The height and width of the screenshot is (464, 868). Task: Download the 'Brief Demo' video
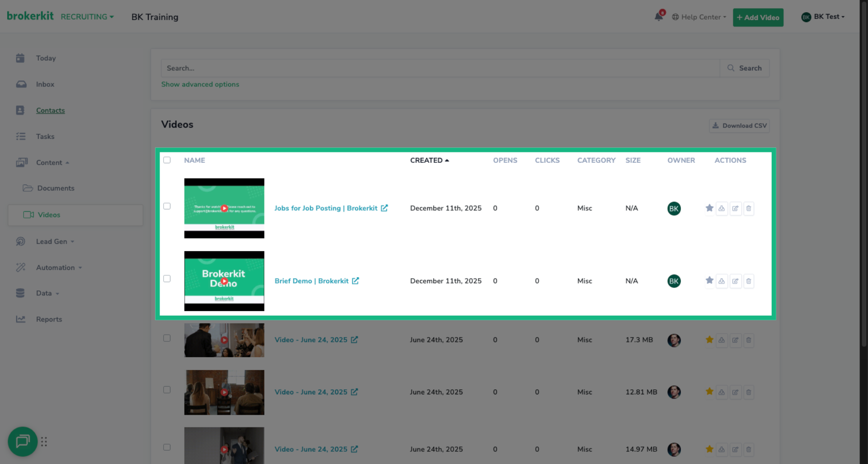pos(722,281)
